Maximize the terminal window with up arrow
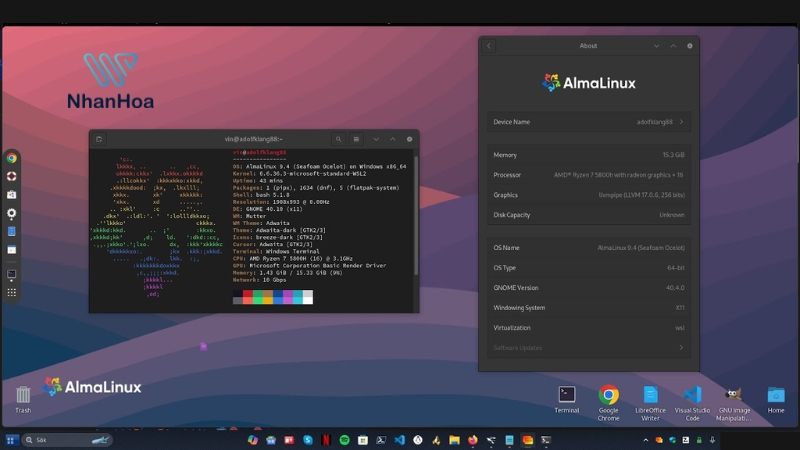Image resolution: width=800 pixels, height=450 pixels. 393,139
